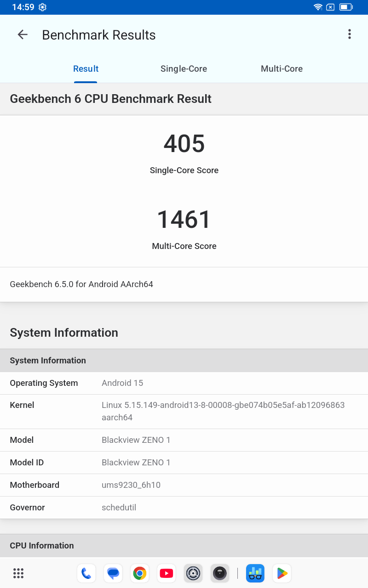Tap the 1461 Multi-Core Score value
The image size is (368, 588).
pos(184,220)
